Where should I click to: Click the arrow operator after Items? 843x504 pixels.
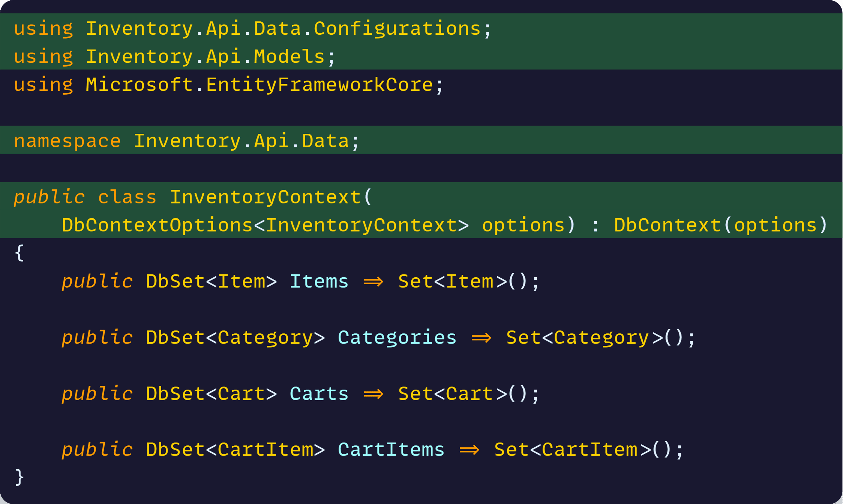pos(373,281)
